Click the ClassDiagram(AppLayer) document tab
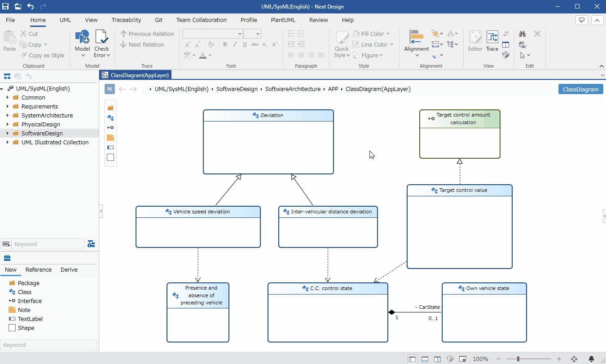Screen dimensions: 606x364 coord(136,75)
